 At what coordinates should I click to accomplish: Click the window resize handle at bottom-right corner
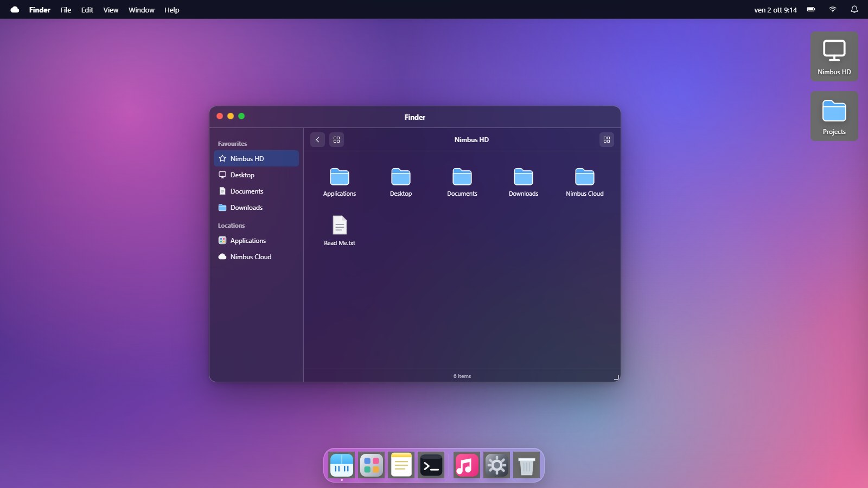pyautogui.click(x=616, y=377)
